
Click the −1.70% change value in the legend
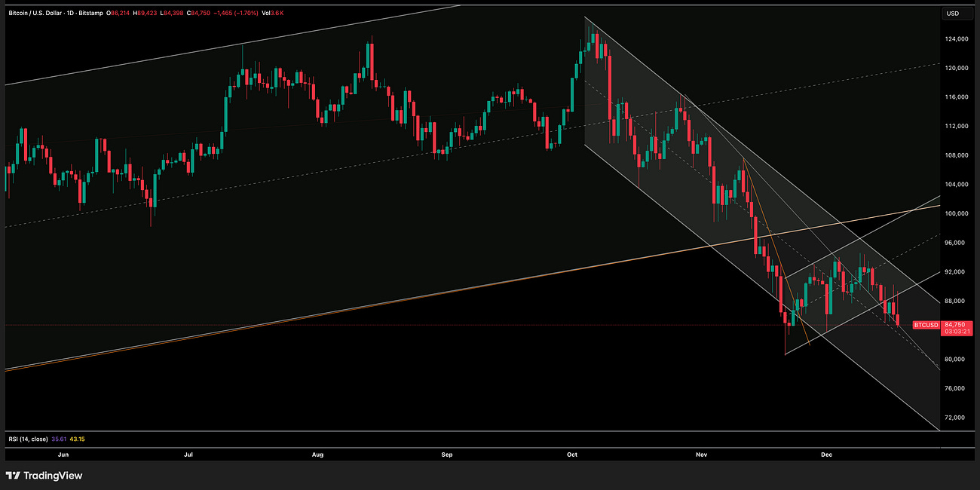pos(243,13)
